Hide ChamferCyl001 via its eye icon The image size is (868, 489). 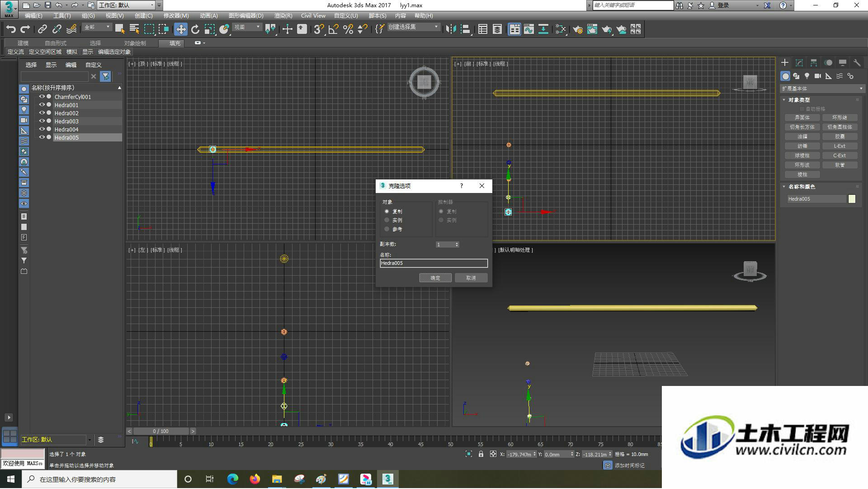click(x=42, y=97)
